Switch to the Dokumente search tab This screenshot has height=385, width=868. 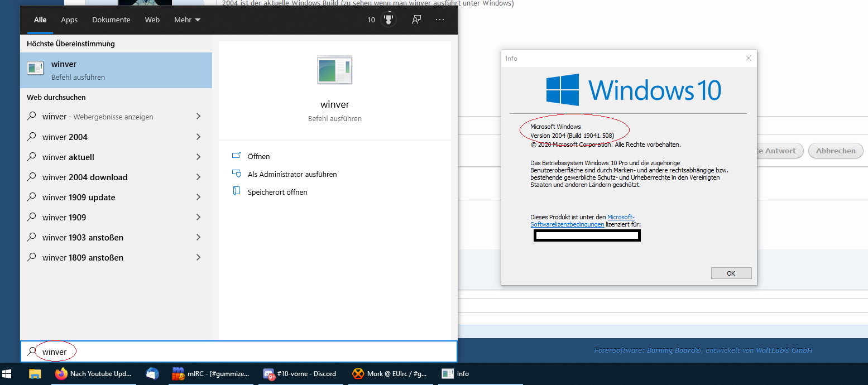(x=111, y=20)
